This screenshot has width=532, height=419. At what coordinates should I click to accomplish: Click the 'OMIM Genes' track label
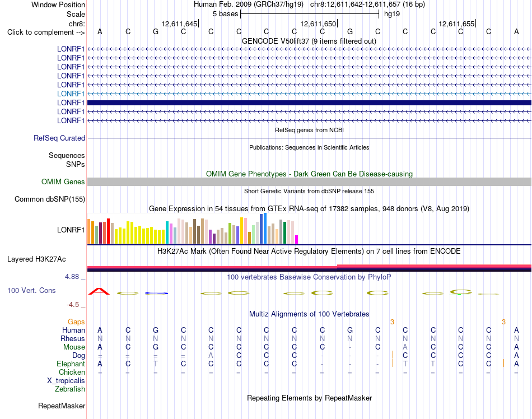(x=63, y=182)
